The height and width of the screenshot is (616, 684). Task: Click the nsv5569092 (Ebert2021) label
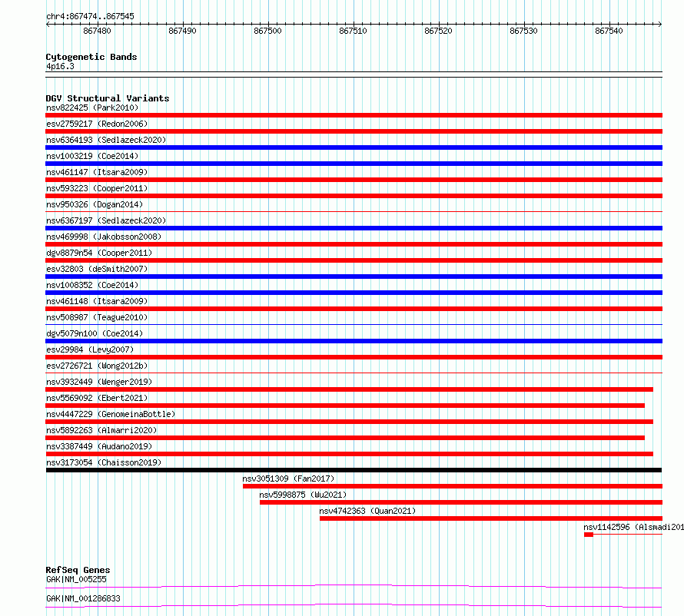[97, 398]
